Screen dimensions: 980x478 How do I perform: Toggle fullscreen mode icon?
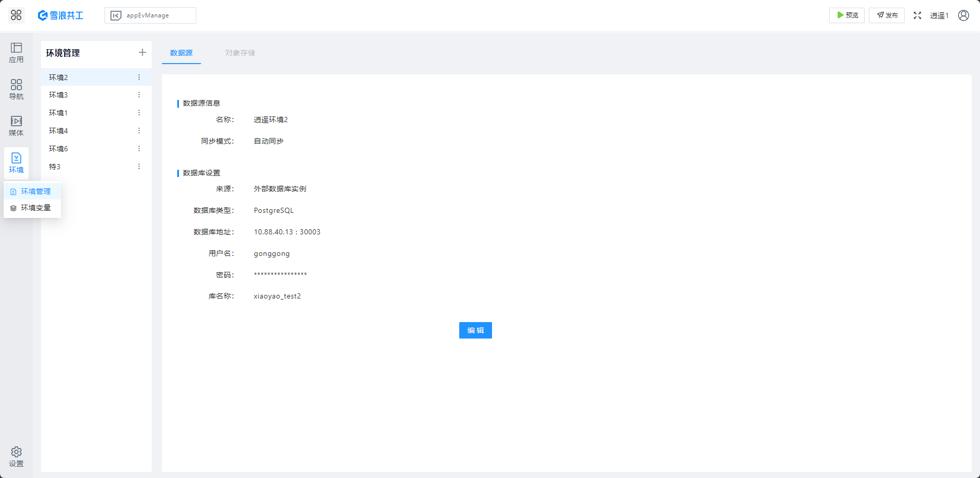click(917, 15)
